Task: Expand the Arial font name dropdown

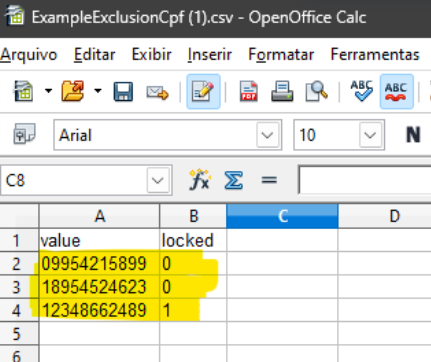Action: [x=267, y=135]
